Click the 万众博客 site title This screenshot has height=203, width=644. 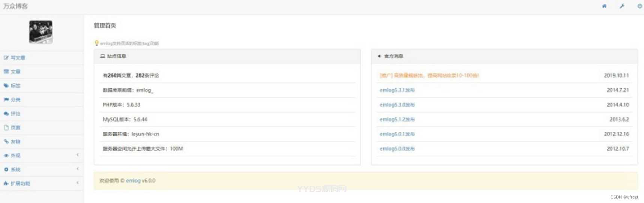[x=15, y=6]
